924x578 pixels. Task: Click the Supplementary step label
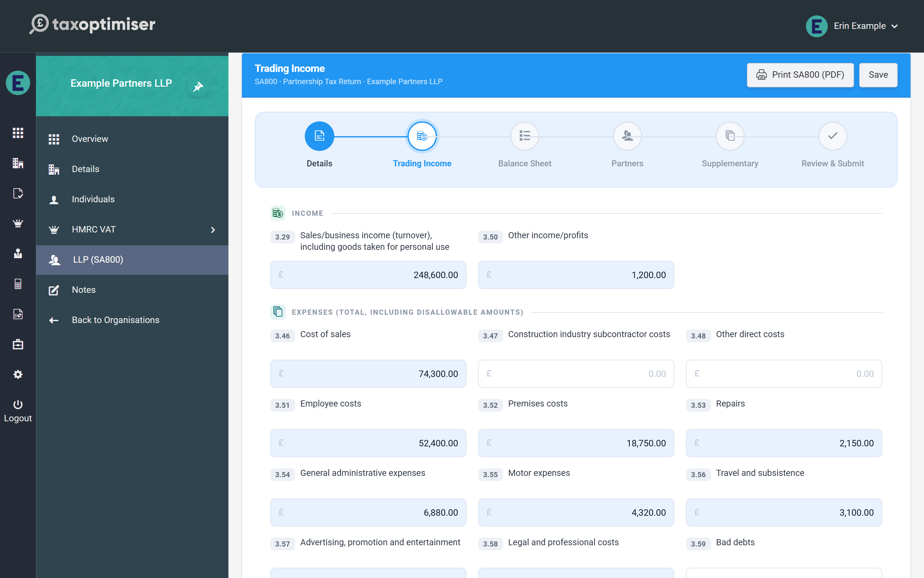730,164
